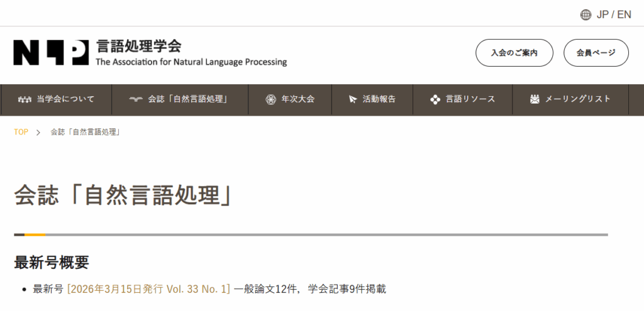Screen dimensions: 644x311
Task: Click the envelope icon beside メーリングリスト
Action: (535, 99)
